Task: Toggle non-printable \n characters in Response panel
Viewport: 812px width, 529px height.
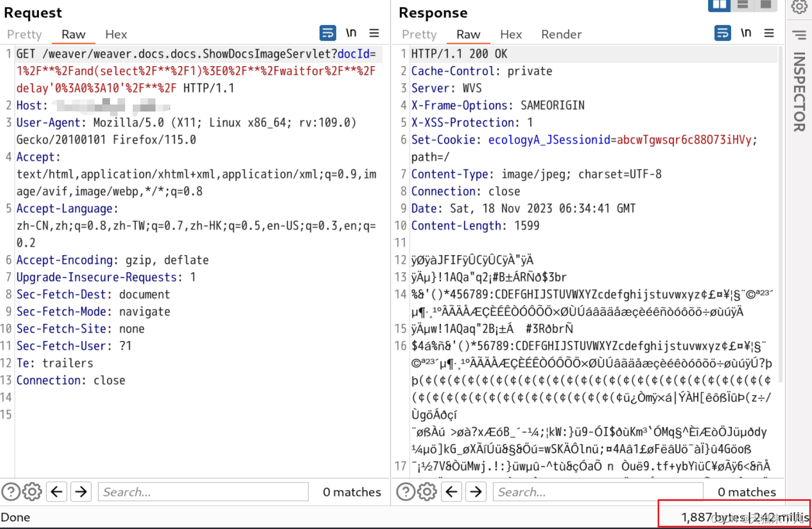Action: coord(746,33)
